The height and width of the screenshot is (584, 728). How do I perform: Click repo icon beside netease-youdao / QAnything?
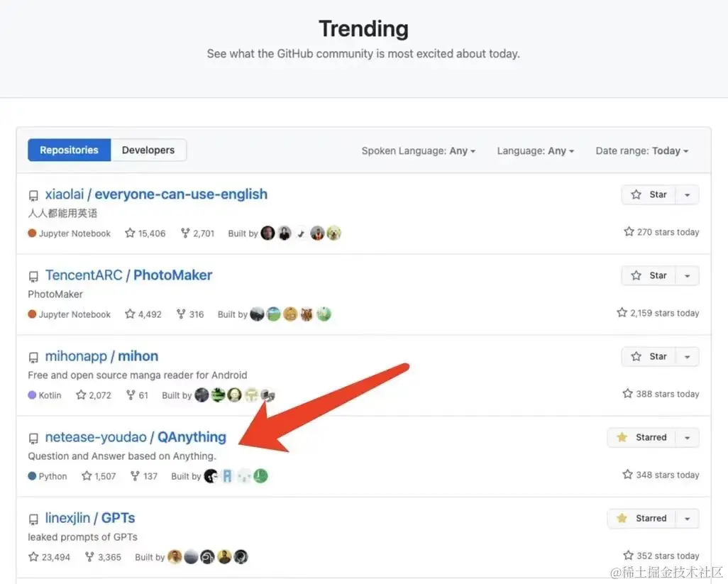pyautogui.click(x=33, y=439)
